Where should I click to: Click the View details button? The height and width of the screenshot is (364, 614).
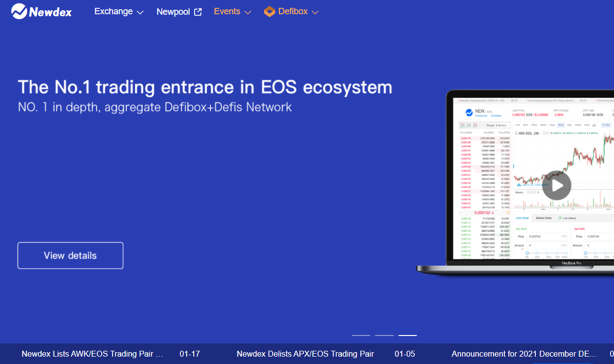[x=70, y=255]
